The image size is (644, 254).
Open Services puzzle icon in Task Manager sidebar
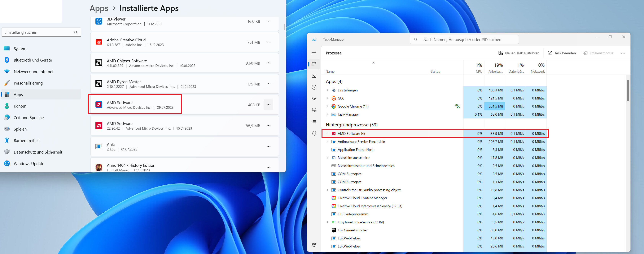pos(314,133)
